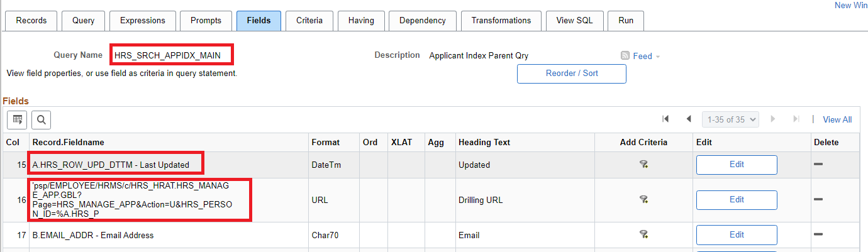The image size is (868, 252).
Task: Click the Reorder / Sort button
Action: click(x=571, y=73)
